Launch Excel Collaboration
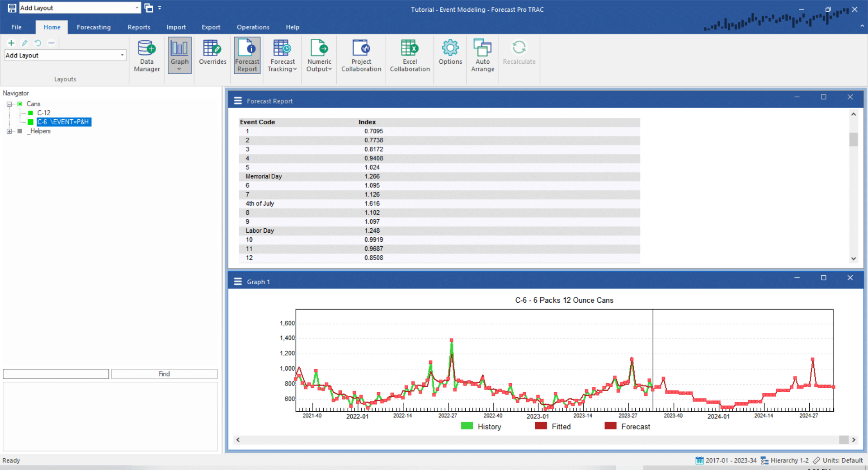Viewport: 868px width, 470px height. click(x=410, y=56)
